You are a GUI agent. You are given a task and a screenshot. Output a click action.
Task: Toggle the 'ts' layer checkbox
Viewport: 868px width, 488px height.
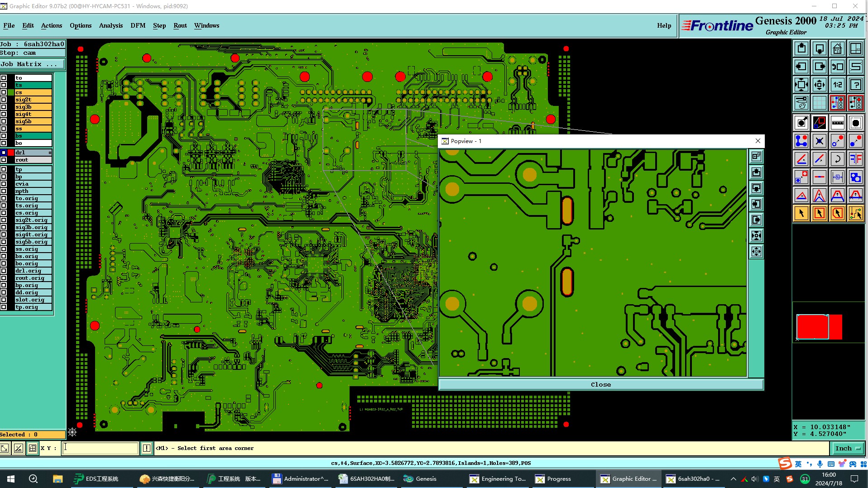(4, 85)
